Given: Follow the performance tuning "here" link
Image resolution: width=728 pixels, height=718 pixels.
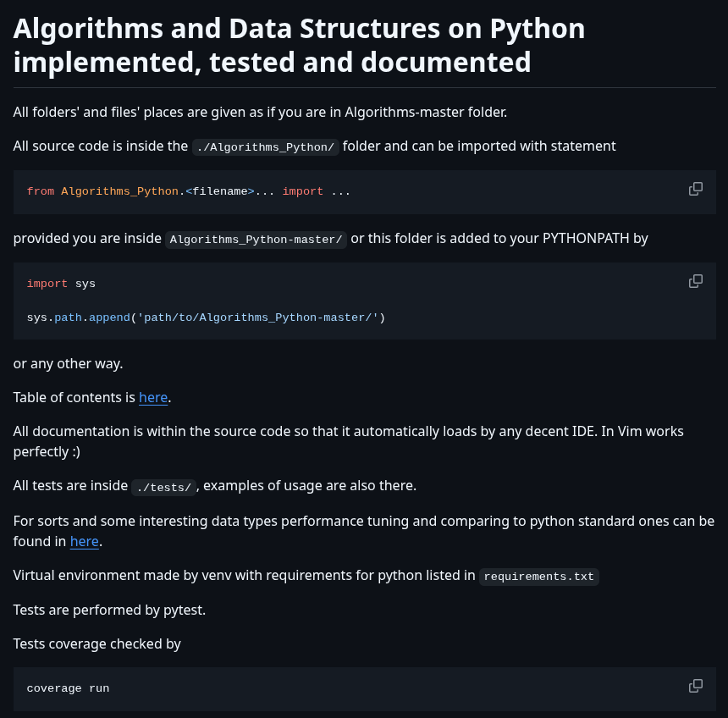Looking at the screenshot, I should tap(85, 541).
